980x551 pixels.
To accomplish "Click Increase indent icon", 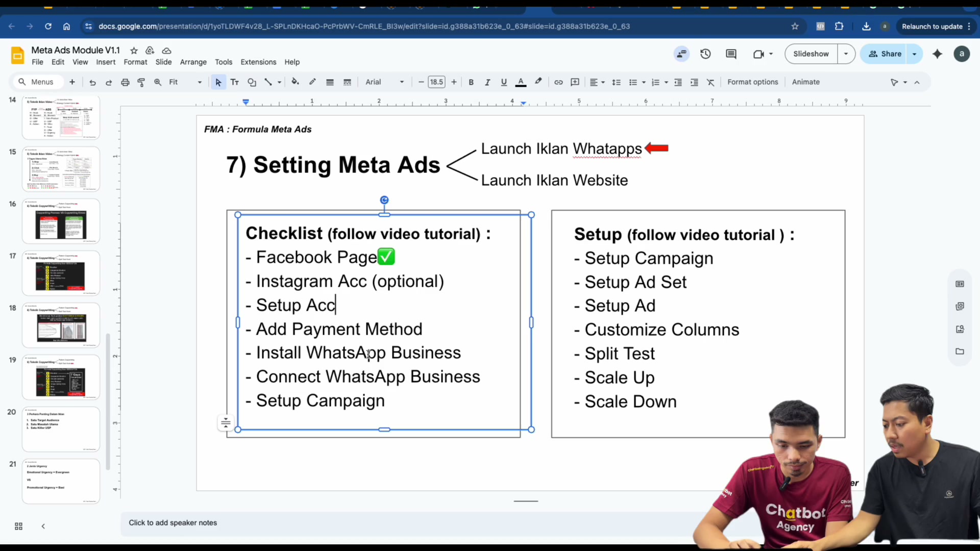I will click(694, 82).
